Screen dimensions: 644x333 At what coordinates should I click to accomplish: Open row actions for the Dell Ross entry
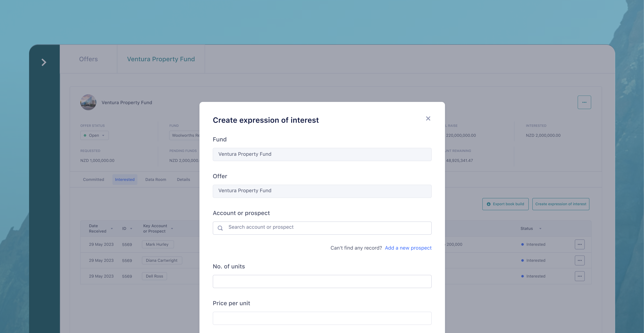coord(580,276)
